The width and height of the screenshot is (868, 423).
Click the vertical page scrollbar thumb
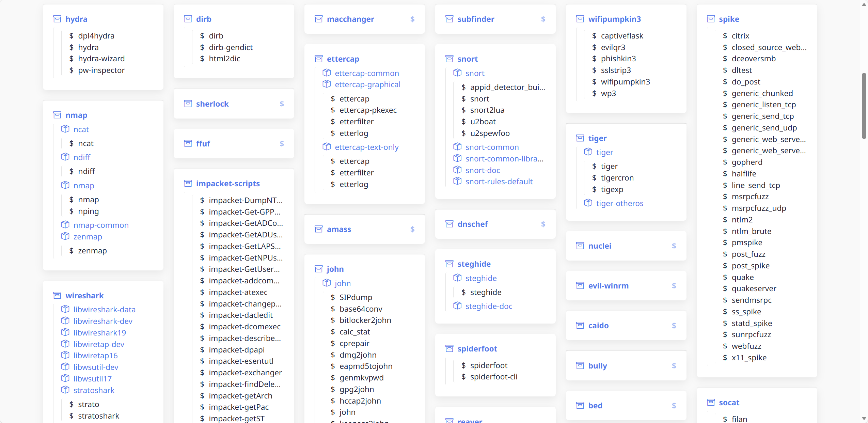[864, 106]
